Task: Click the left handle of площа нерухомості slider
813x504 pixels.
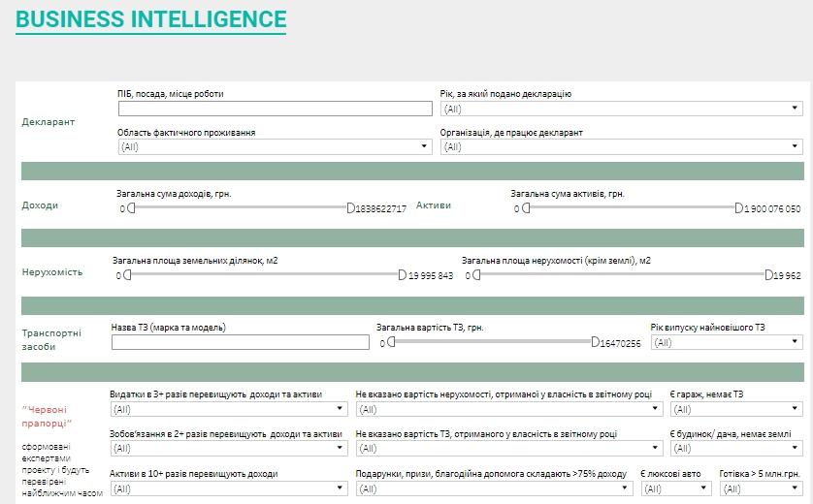Action: coord(476,275)
